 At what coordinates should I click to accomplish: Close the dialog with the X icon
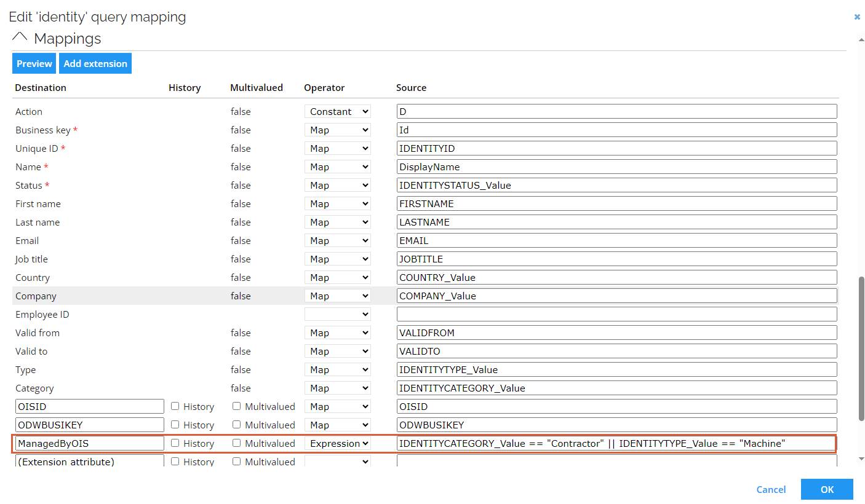857,17
